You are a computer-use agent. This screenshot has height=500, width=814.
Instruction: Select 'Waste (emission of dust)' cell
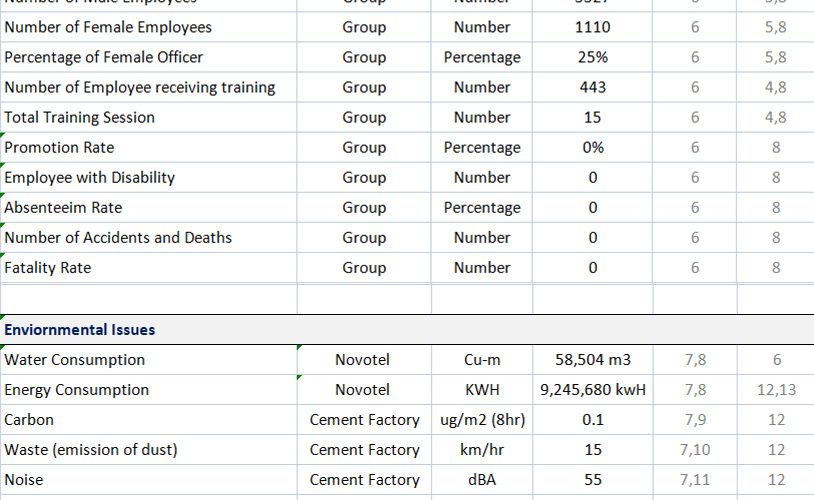[x=148, y=450]
